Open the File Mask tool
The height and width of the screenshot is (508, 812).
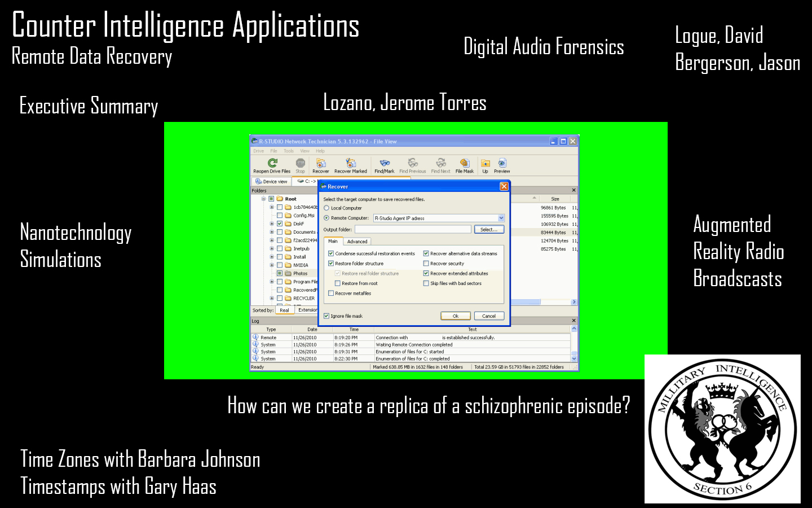point(464,164)
